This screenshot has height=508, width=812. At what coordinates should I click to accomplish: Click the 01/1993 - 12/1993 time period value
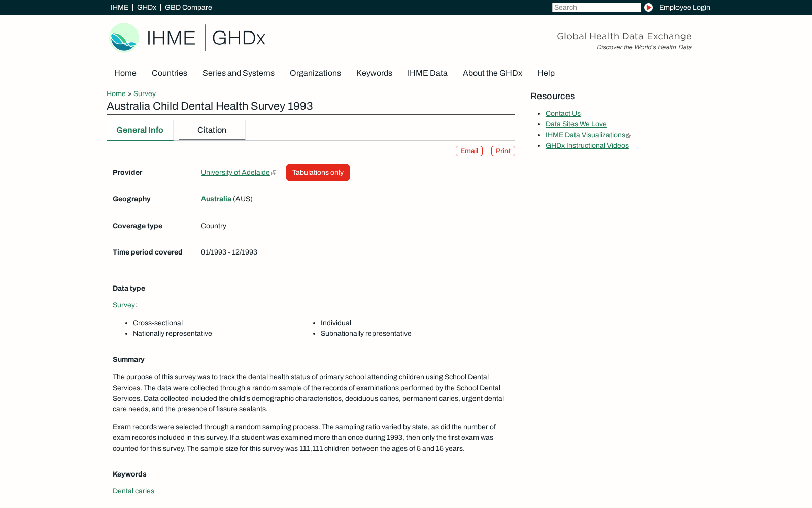coord(229,252)
